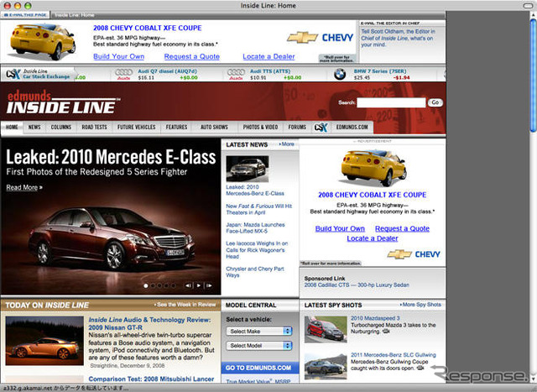Open the Leaked 2010 Mercedes-Benz E-Class news link

coord(255,191)
